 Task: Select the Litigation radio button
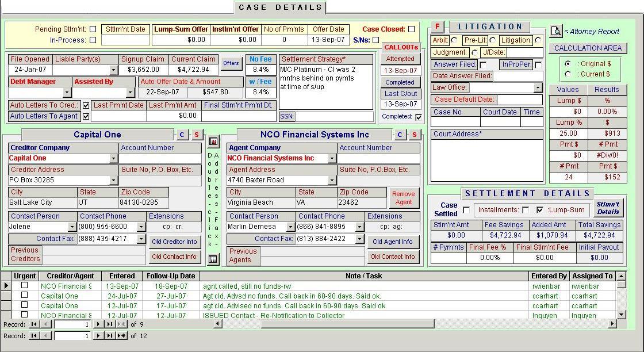538,40
